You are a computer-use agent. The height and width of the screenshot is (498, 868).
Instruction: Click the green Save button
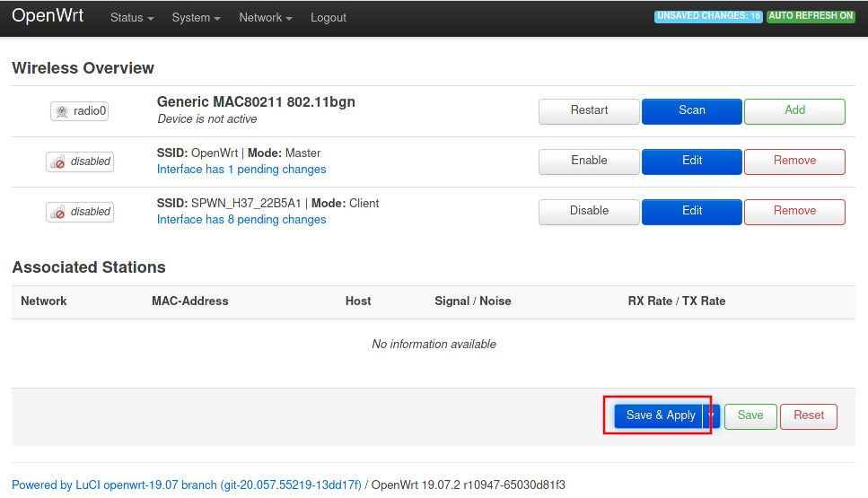(x=750, y=416)
